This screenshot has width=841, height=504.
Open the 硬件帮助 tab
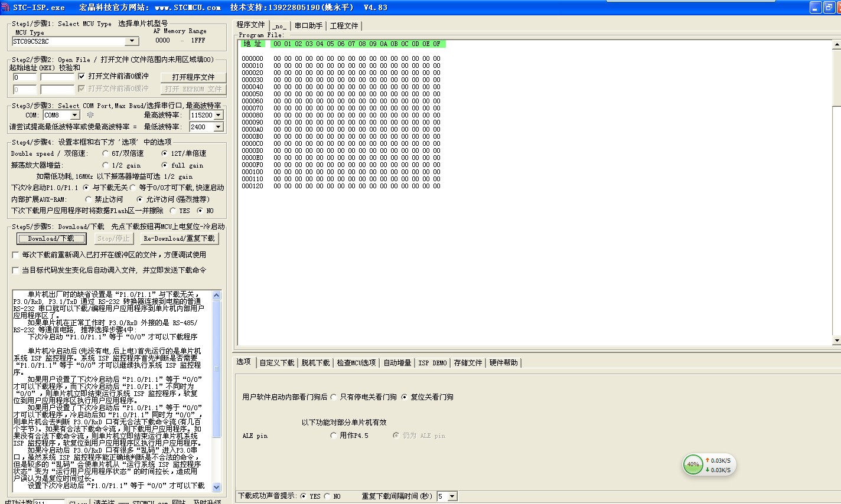tap(504, 363)
